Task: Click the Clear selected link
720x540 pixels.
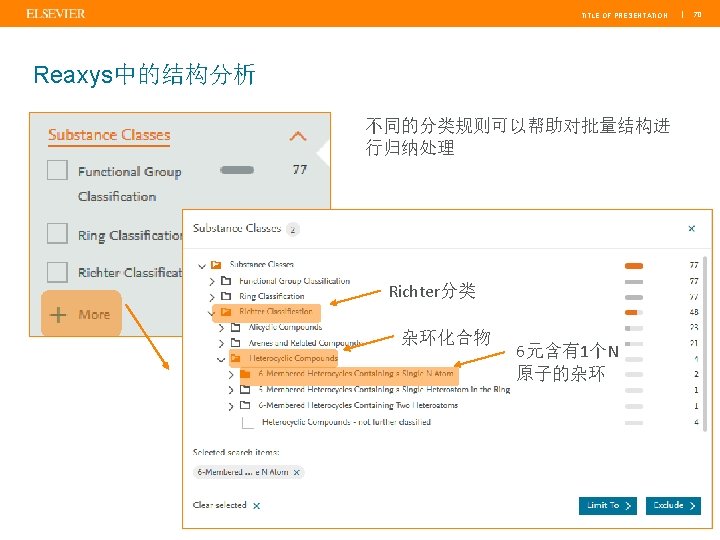Action: tap(219, 505)
